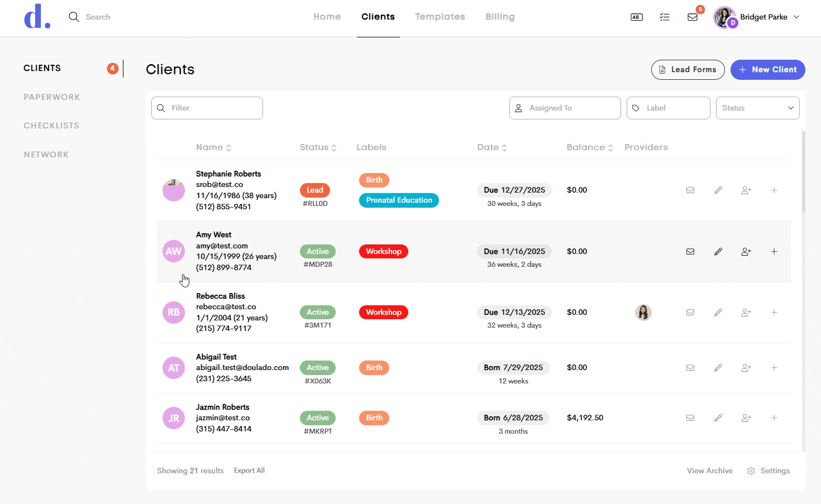Sort clients by Date column

492,147
